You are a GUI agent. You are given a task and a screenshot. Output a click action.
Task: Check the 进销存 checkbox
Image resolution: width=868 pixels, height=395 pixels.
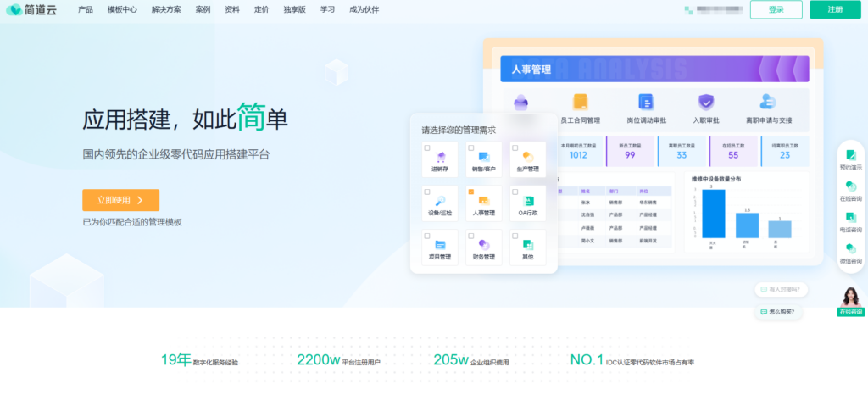point(427,147)
